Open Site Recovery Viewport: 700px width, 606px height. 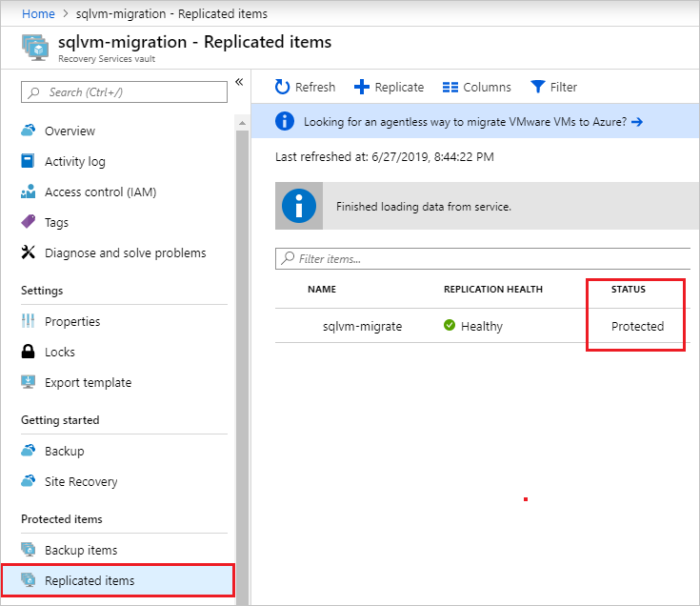point(81,482)
